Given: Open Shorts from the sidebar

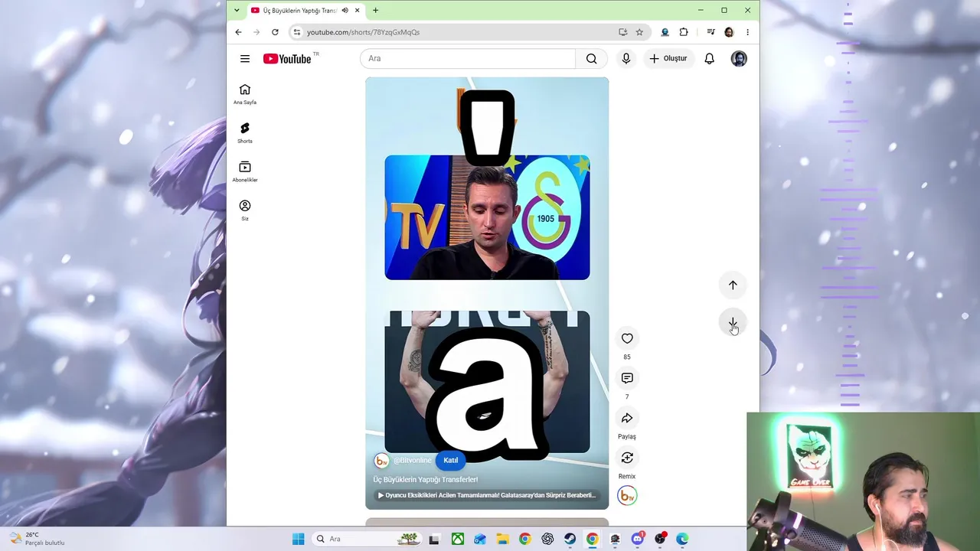Looking at the screenshot, I should click(245, 133).
